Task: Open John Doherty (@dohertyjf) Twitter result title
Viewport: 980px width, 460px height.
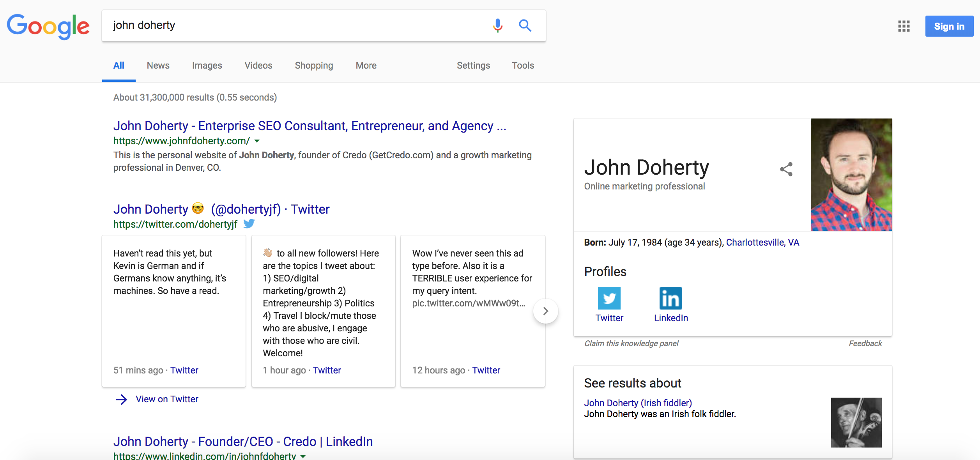Action: click(x=221, y=209)
